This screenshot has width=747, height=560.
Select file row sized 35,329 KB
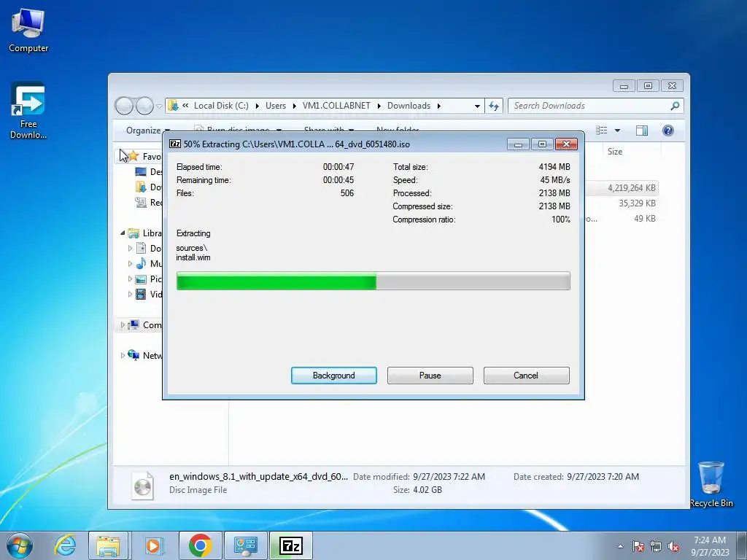622,203
